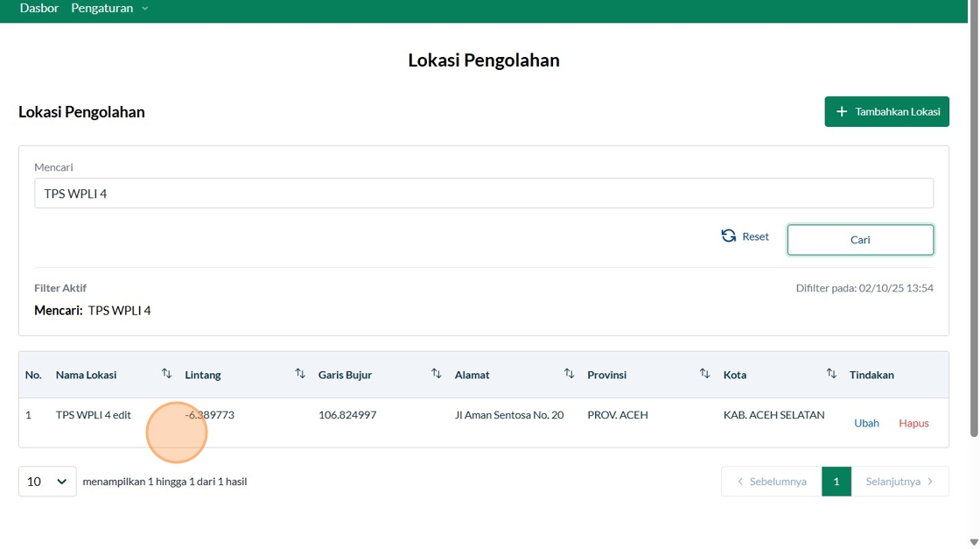
Task: Click the scrollbar down arrow
Action: pyautogui.click(x=974, y=542)
